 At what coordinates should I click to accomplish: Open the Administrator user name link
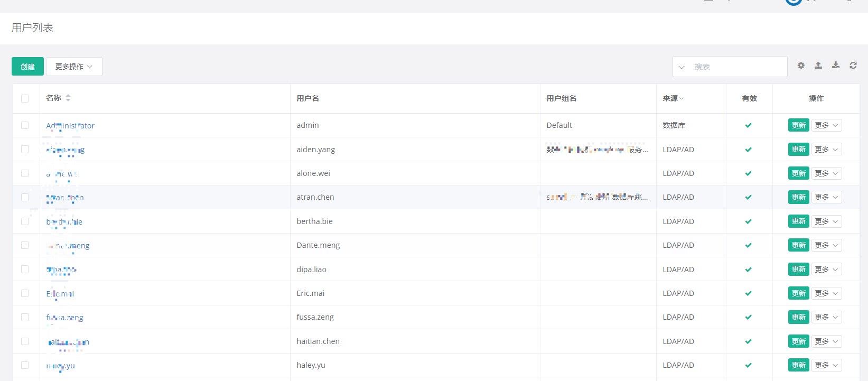[x=70, y=126]
